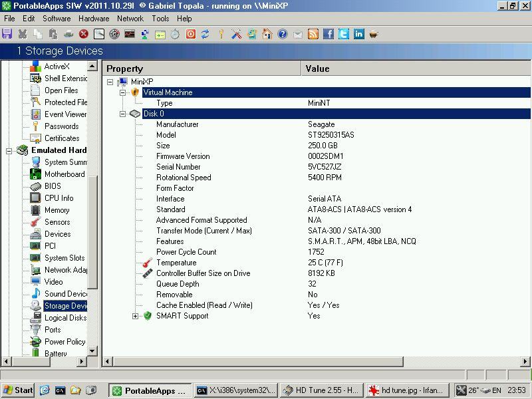
Task: Click the golden key toolbar icon
Action: click(221, 34)
